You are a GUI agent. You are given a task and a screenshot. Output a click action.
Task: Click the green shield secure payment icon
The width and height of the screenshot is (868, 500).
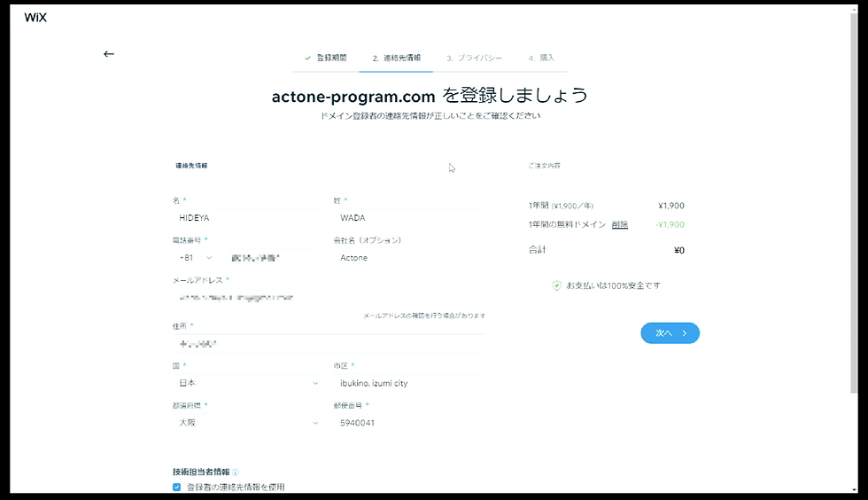(x=556, y=285)
